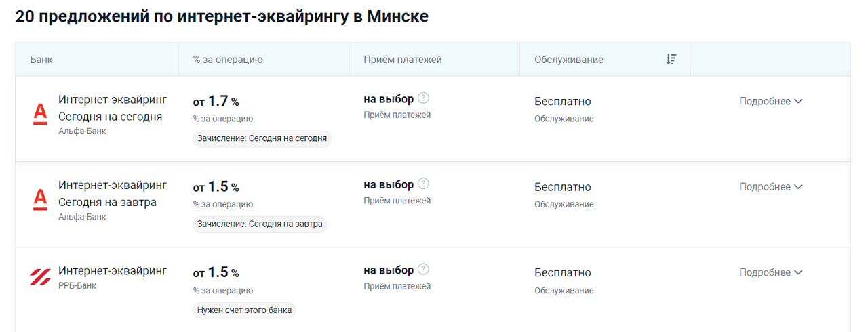Open Интернет-эквайринг Сегодня на сегодня offer title
Image resolution: width=868 pixels, height=332 pixels.
112,108
